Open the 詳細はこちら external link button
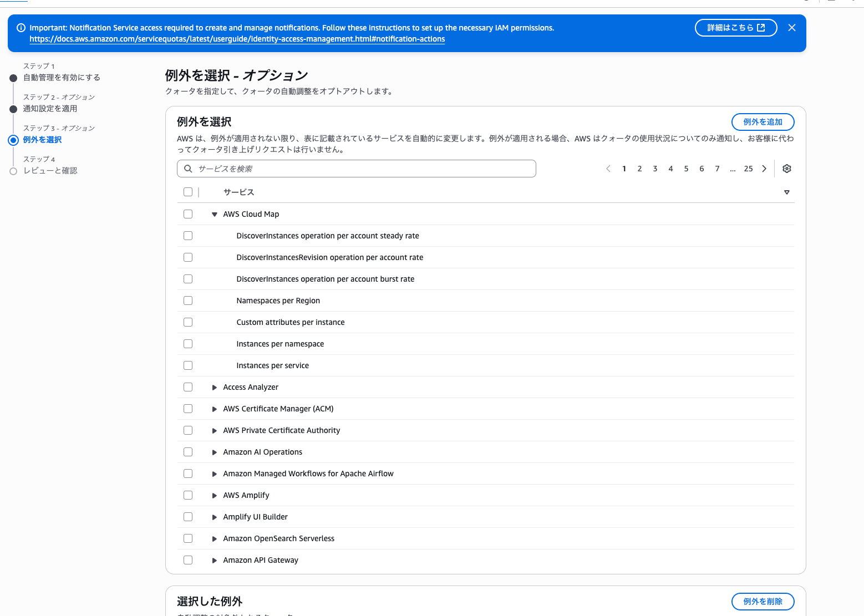 (x=736, y=28)
